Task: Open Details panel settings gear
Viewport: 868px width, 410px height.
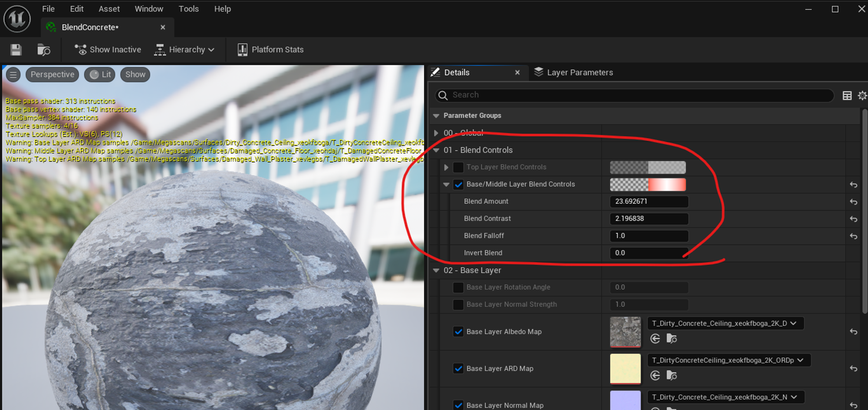Action: pyautogui.click(x=862, y=96)
